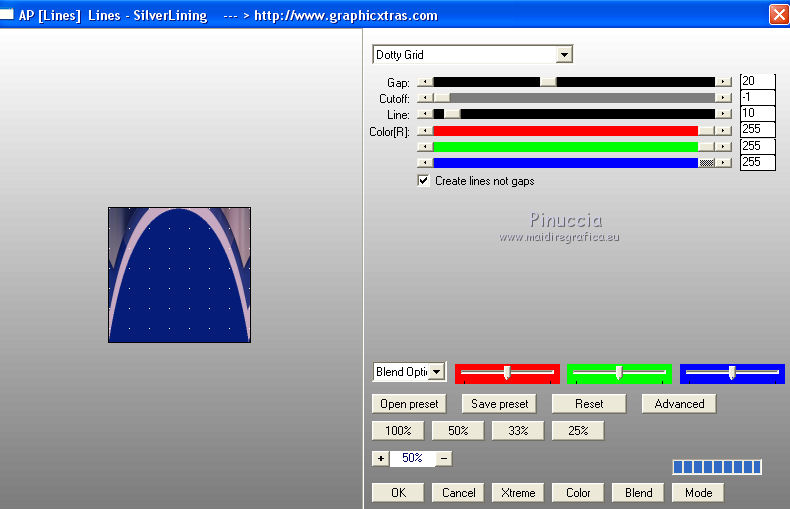Viewport: 790px width, 509px height.
Task: Close the AP Lines dialog window
Action: click(778, 14)
